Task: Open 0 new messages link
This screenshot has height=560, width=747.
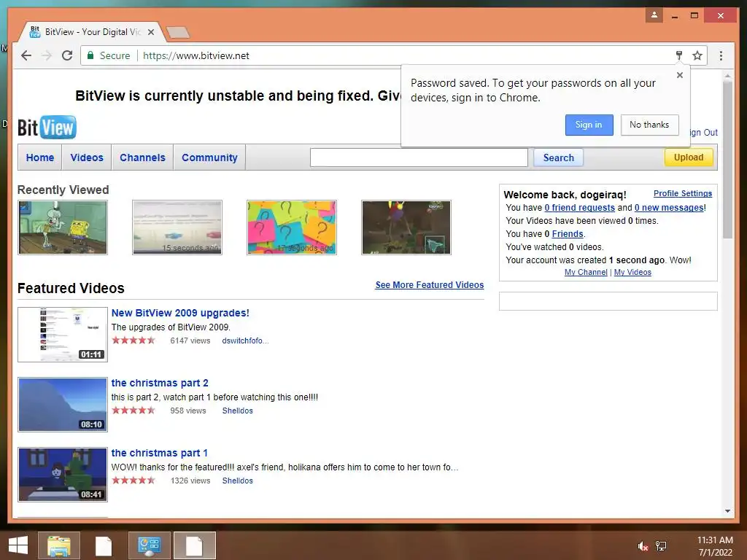Action: click(x=669, y=208)
